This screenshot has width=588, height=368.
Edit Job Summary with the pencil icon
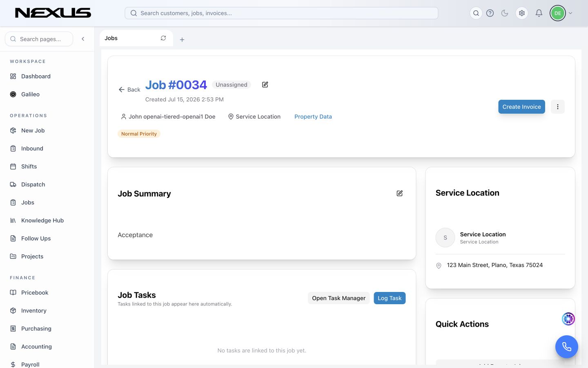tap(400, 193)
